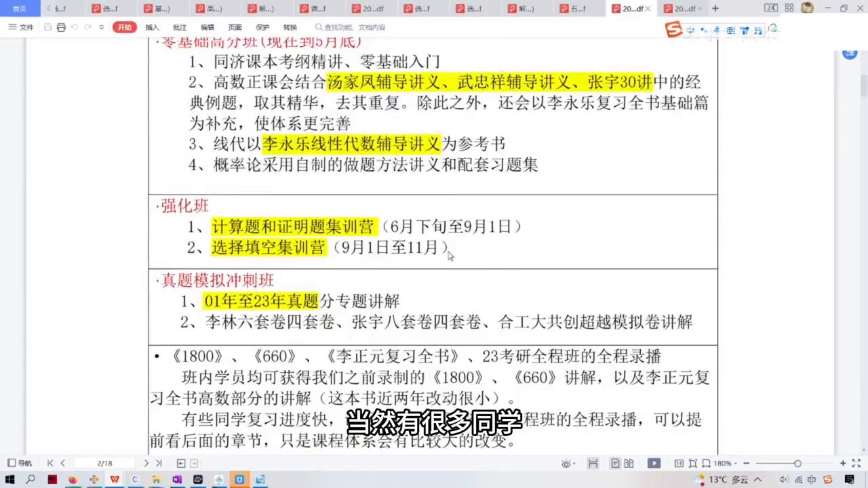Click the 转换 conversion tab

point(290,27)
